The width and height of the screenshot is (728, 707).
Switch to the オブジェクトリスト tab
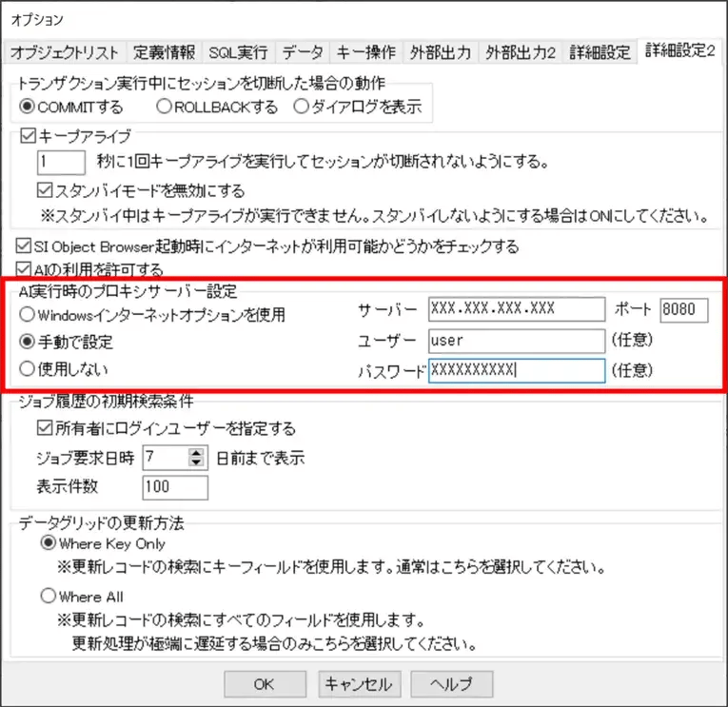pos(65,52)
